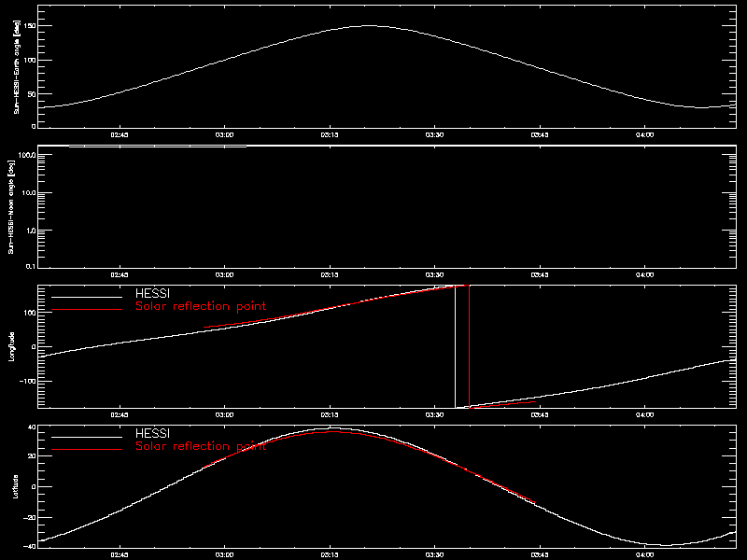Click the 'Longitude' y-axis title
This screenshot has width=747, height=560.
pos(12,346)
